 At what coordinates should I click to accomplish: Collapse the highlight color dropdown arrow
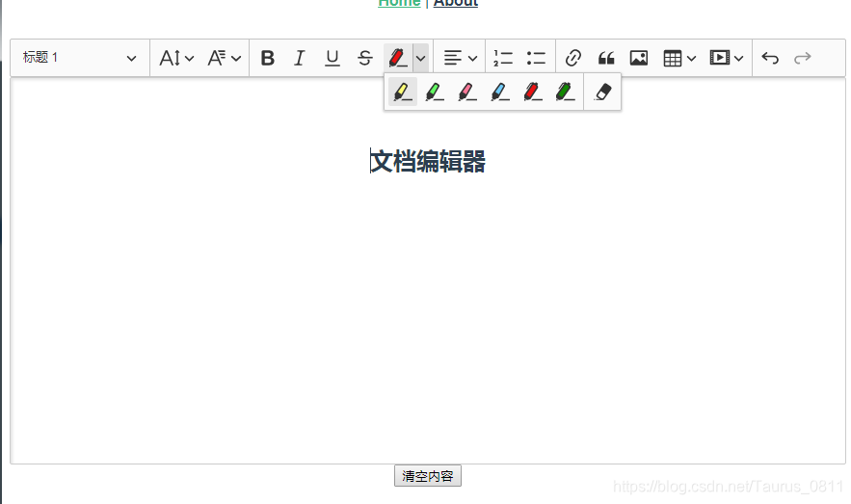pyautogui.click(x=420, y=58)
